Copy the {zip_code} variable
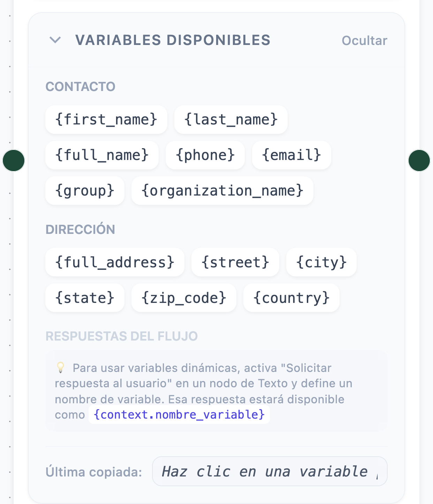The height and width of the screenshot is (504, 433). 184,298
